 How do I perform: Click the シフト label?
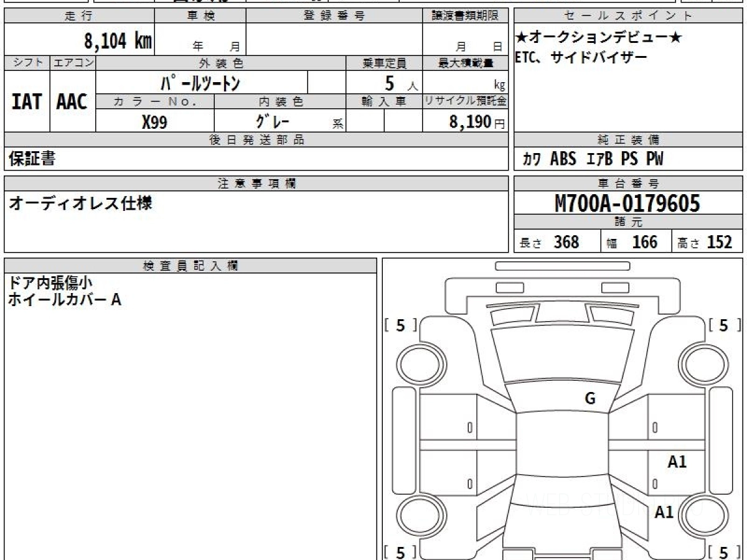(x=27, y=63)
